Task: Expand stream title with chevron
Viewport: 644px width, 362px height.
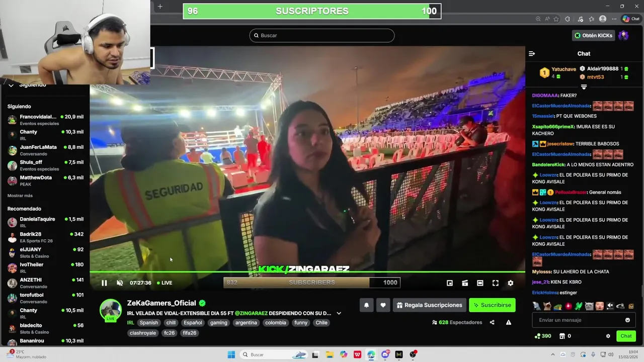Action: click(339, 313)
